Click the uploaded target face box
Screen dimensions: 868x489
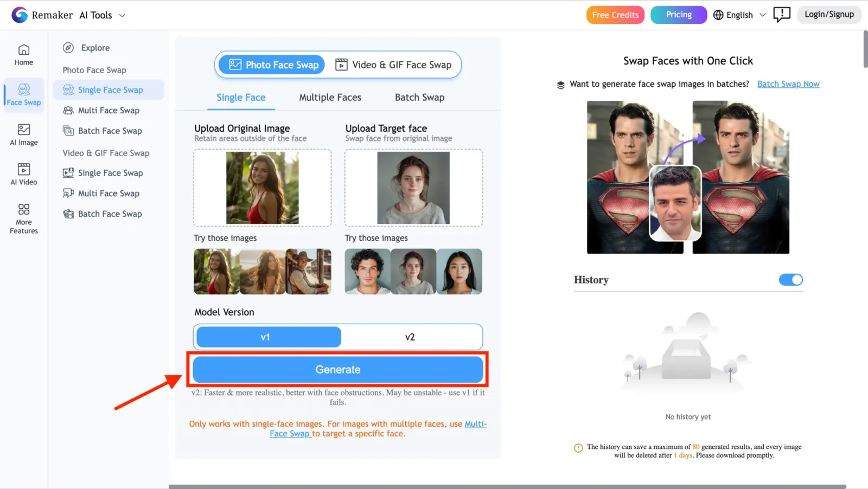[x=413, y=188]
